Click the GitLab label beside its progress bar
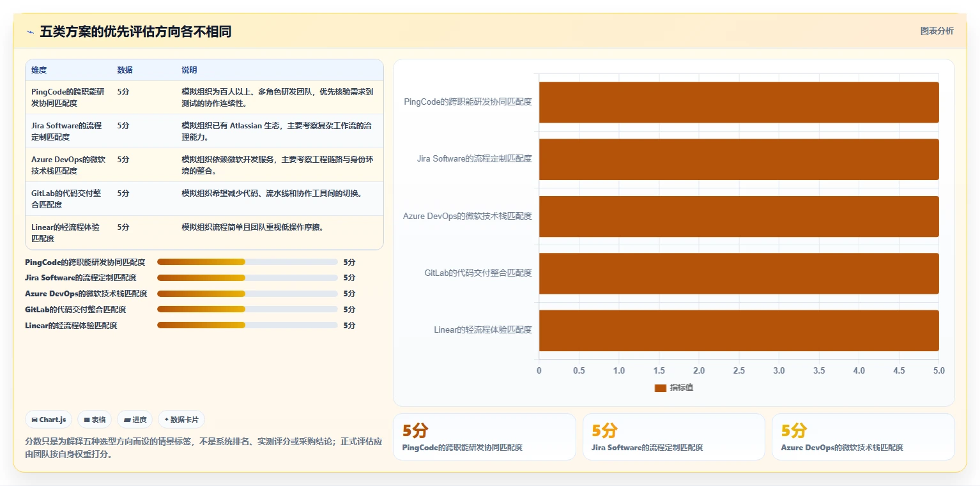Screen dimensions: 980x486 coord(75,309)
